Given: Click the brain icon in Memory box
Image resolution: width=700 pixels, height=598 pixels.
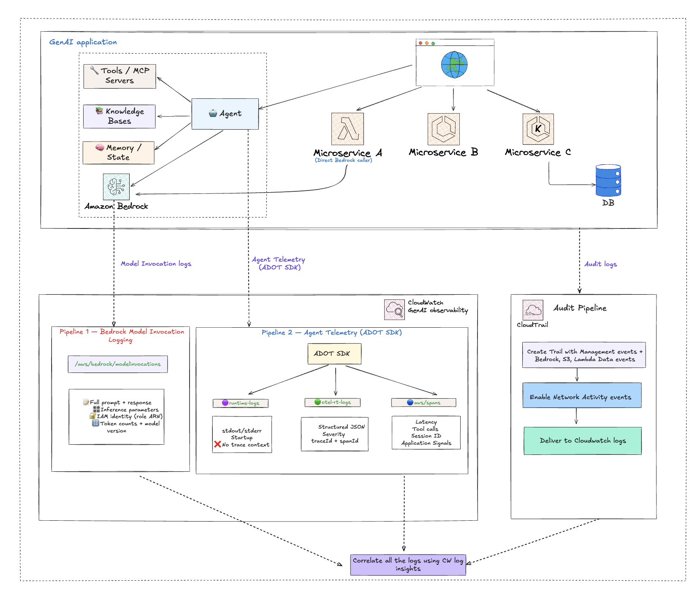Looking at the screenshot, I should pos(100,147).
